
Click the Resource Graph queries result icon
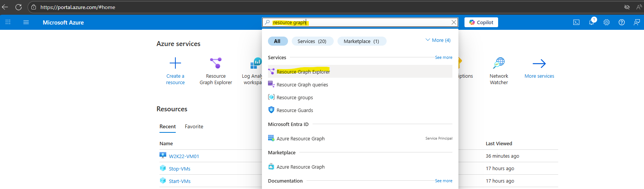(271, 84)
